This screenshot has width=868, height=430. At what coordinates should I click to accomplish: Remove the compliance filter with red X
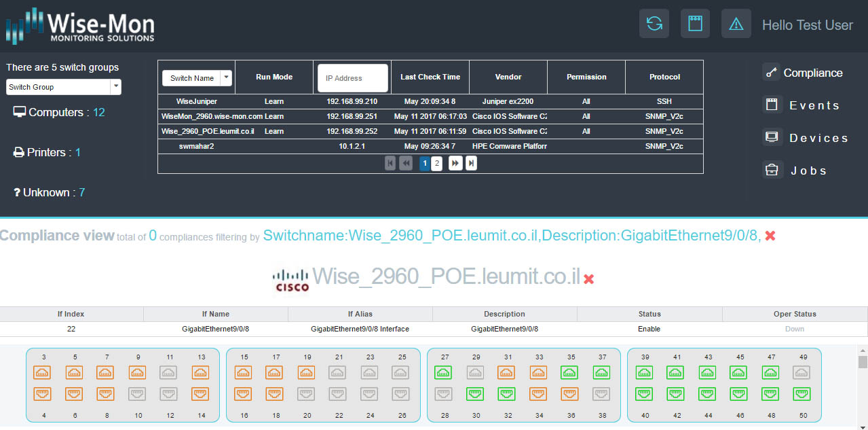pos(770,236)
